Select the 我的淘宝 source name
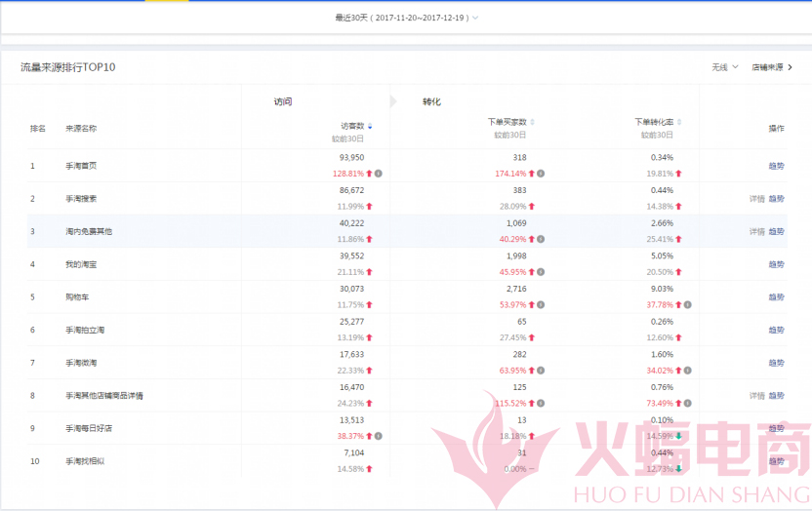This screenshot has width=812, height=511. point(81,264)
